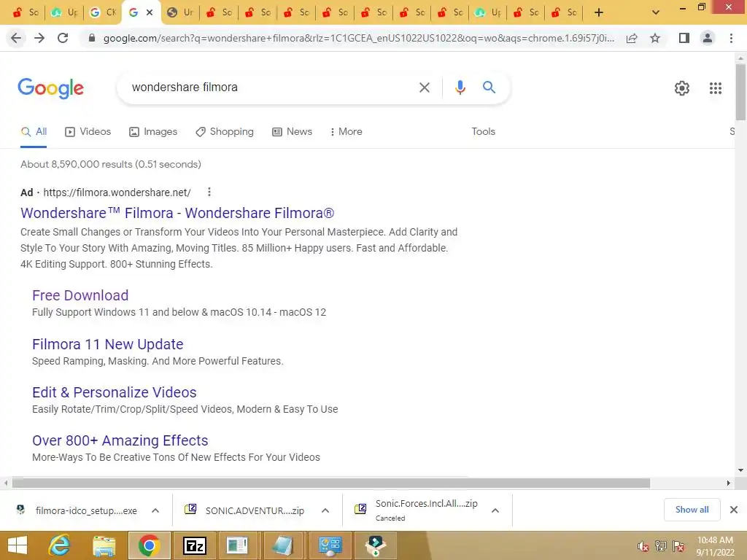Viewport: 747px width, 560px height.
Task: Close the active Google tab
Action: tap(150, 12)
